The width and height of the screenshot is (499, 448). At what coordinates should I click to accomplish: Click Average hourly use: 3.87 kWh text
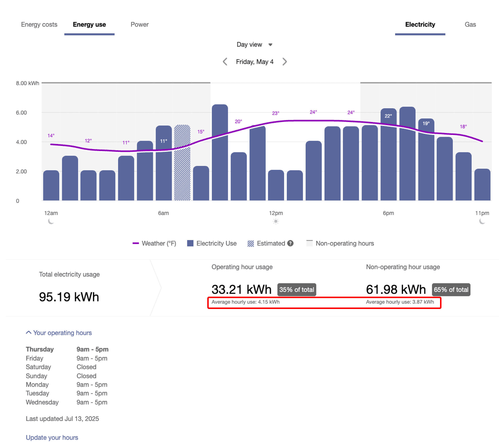400,302
